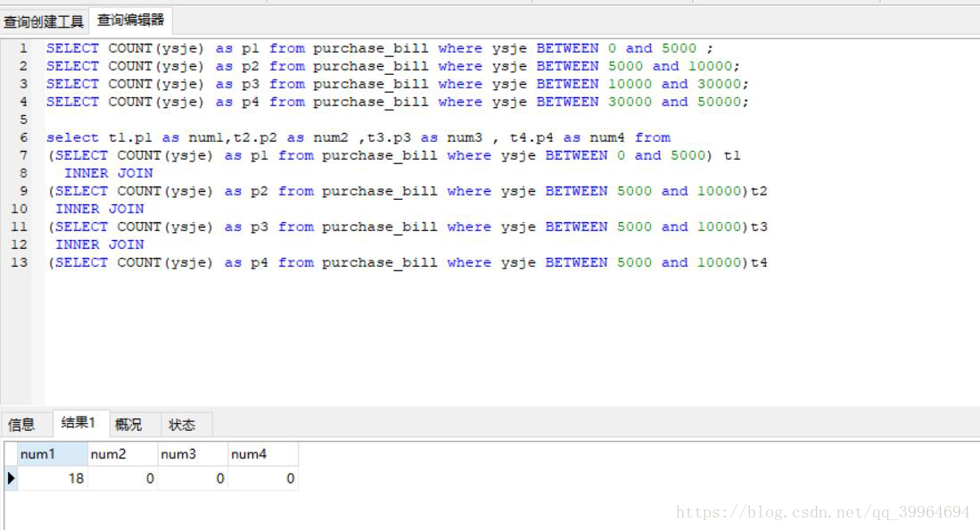Click 'BETWEEN' keyword on line 4
Image resolution: width=980 pixels, height=530 pixels.
tap(567, 102)
